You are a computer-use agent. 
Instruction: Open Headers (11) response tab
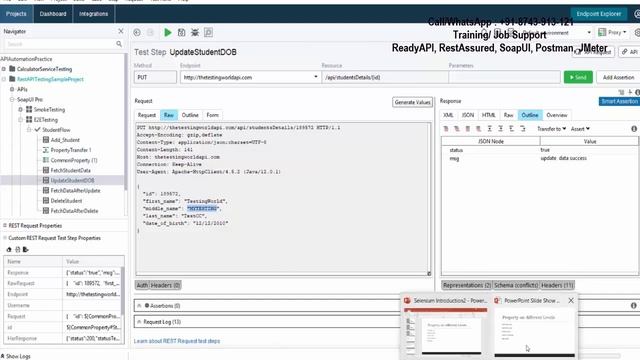557,285
